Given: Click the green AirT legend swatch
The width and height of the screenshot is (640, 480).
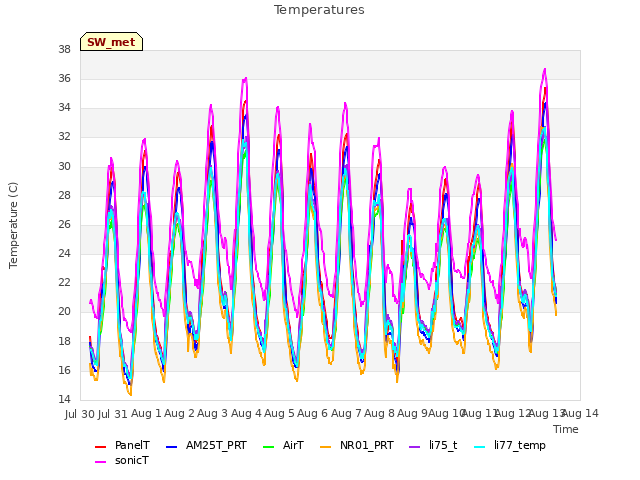Looking at the screenshot, I should [269, 447].
